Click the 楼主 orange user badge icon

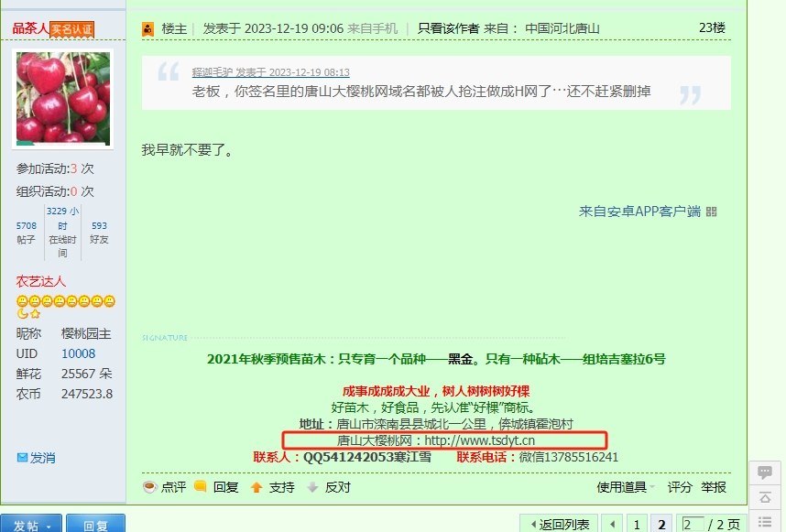coord(147,29)
